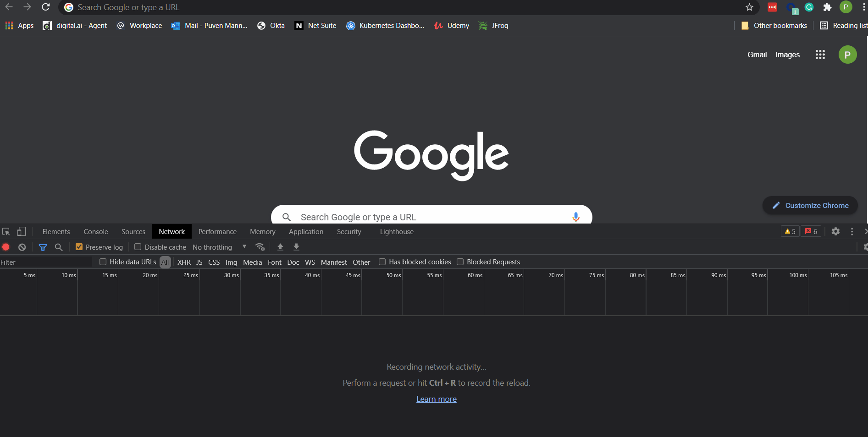Open the JFrog bookmark

coord(493,26)
